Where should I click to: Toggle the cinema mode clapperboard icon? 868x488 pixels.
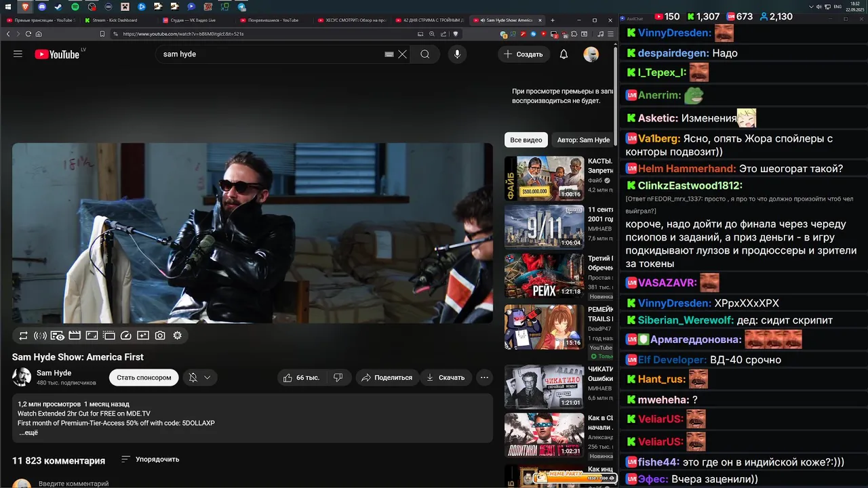click(75, 335)
